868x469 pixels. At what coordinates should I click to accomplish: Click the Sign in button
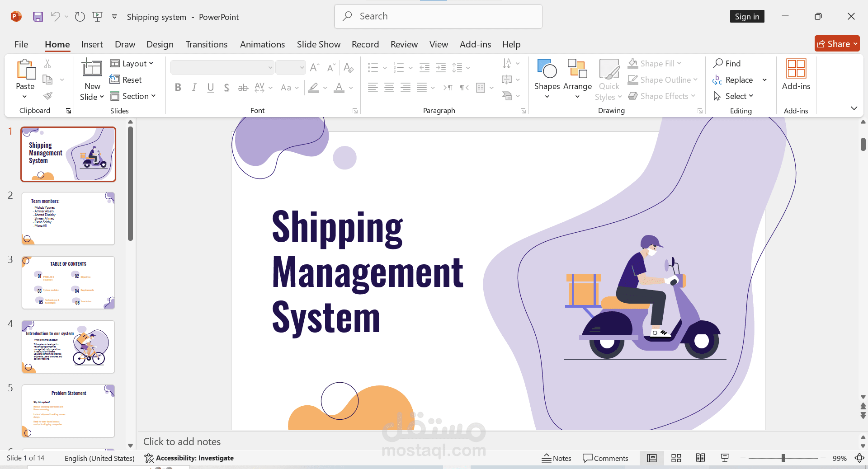747,17
